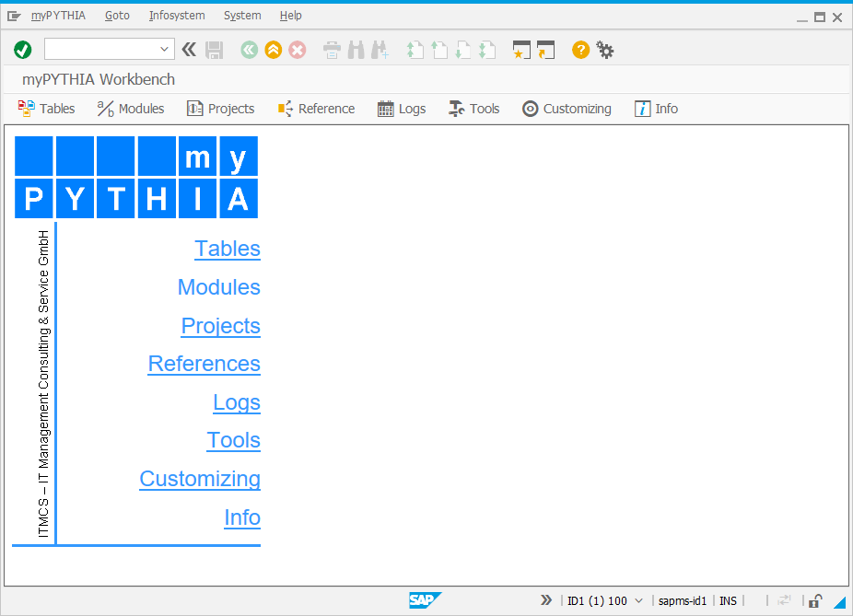Open Help via orange question icon

point(580,50)
